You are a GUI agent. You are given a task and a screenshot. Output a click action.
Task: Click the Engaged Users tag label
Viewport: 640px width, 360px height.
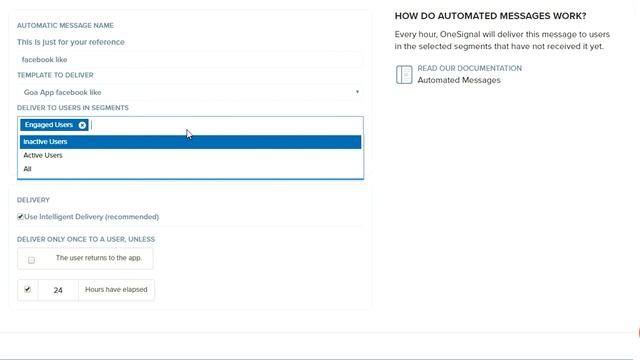click(49, 125)
